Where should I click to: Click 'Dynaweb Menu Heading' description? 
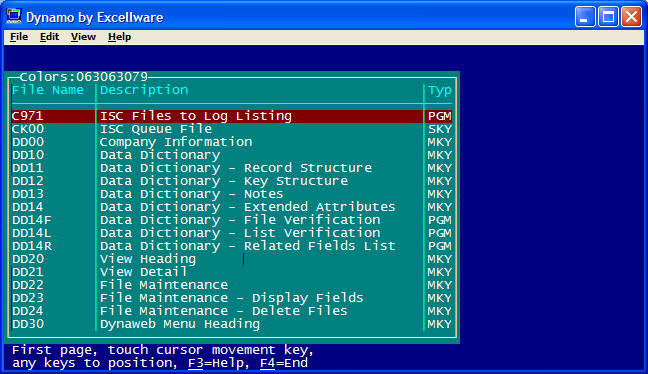[180, 324]
